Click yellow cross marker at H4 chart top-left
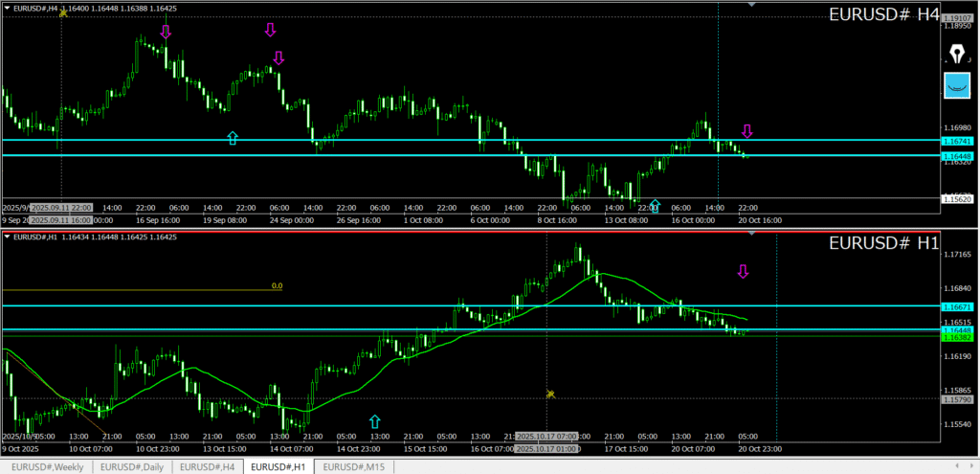Screen dimensions: 980x474 pyautogui.click(x=63, y=13)
